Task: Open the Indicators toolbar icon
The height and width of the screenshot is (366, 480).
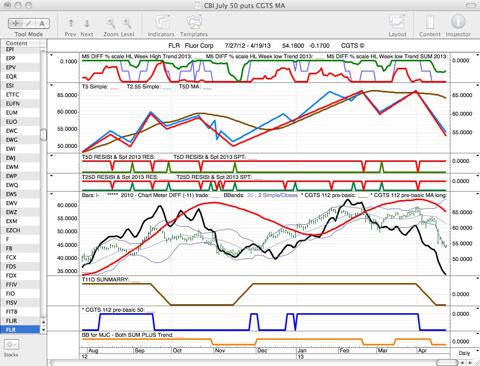Action: [x=162, y=23]
